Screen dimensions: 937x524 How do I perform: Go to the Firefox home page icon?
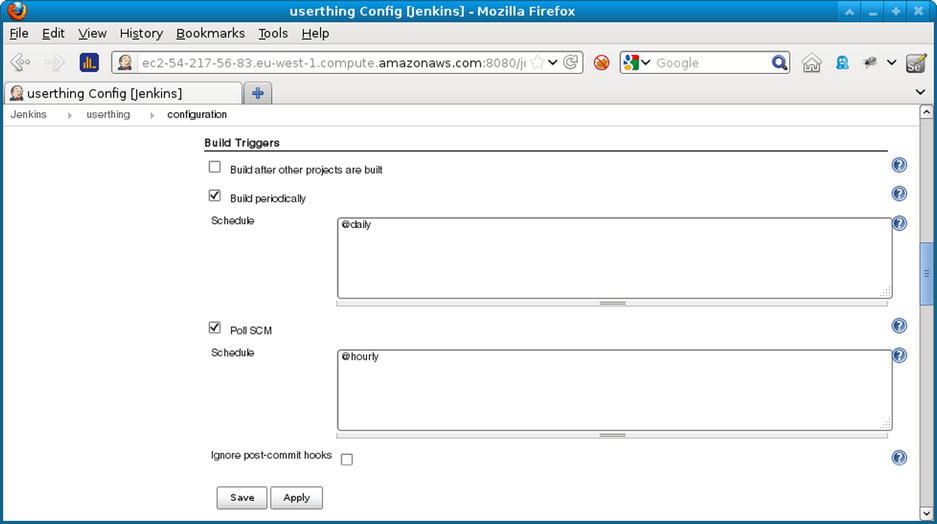pos(812,62)
